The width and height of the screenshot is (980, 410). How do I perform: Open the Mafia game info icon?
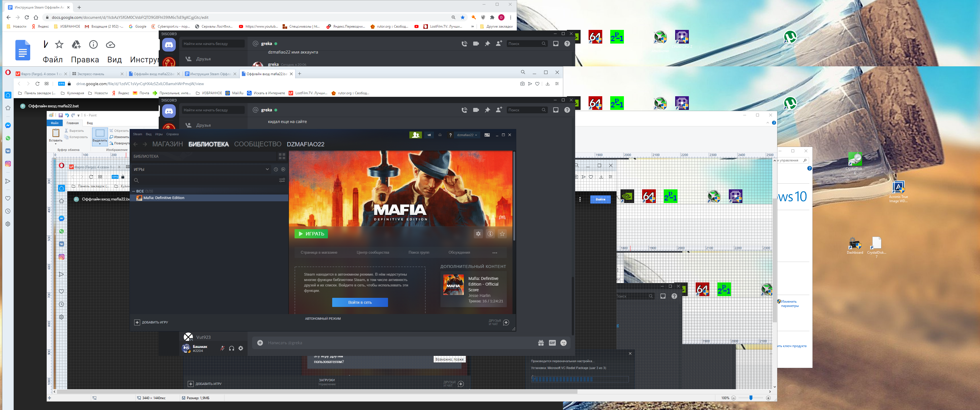tap(490, 233)
